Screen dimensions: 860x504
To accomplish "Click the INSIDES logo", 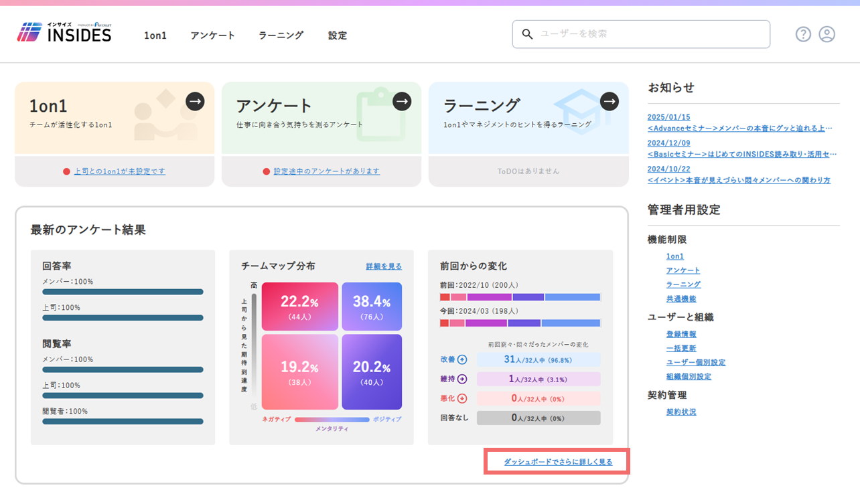I will (64, 33).
